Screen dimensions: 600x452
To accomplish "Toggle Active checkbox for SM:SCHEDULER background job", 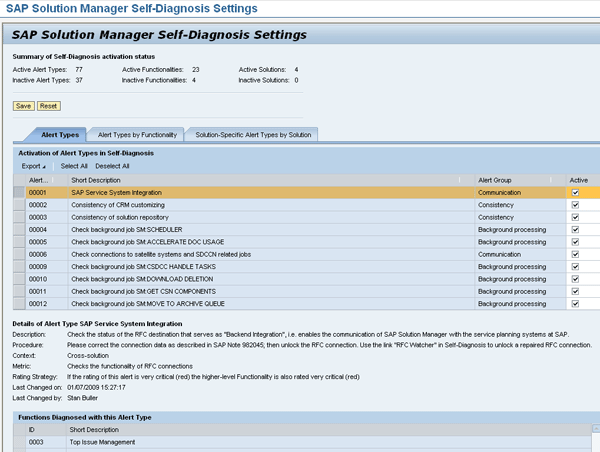I will tap(574, 229).
